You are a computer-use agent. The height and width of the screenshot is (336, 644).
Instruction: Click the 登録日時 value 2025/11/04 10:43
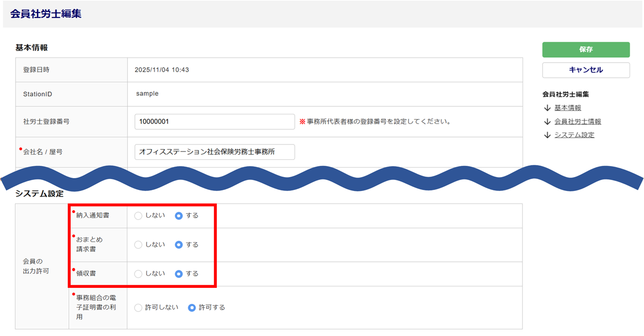(x=162, y=70)
